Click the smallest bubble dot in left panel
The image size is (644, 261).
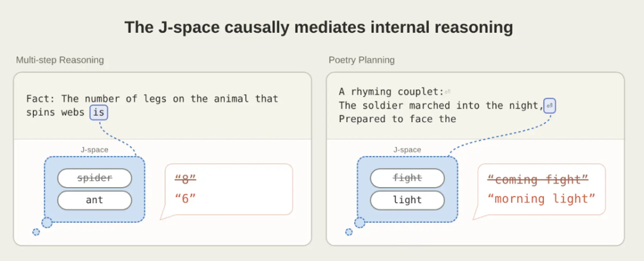pos(36,232)
